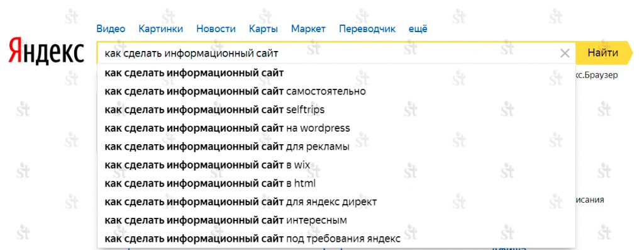Screen dimensions: 644x250
Task: Click the Найти search button
Action: [x=604, y=53]
